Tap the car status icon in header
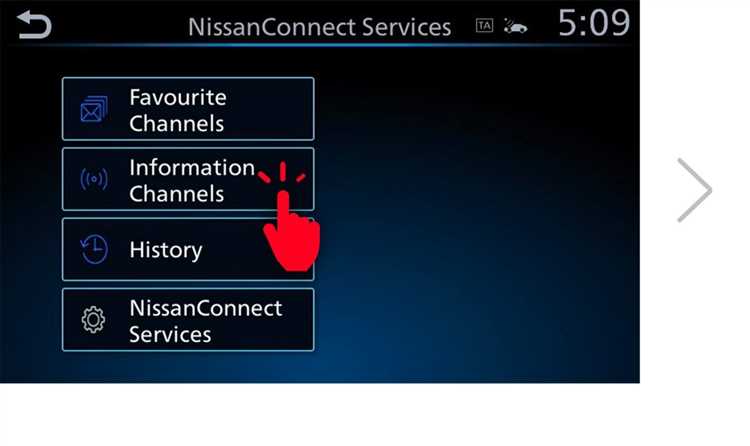The width and height of the screenshot is (750, 446). click(x=516, y=27)
